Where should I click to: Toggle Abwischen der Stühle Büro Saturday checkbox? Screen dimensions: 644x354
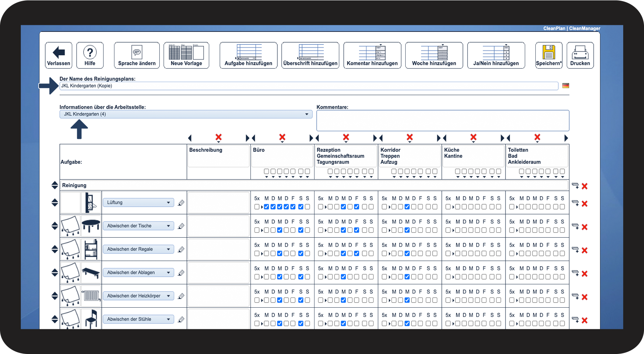click(x=301, y=323)
